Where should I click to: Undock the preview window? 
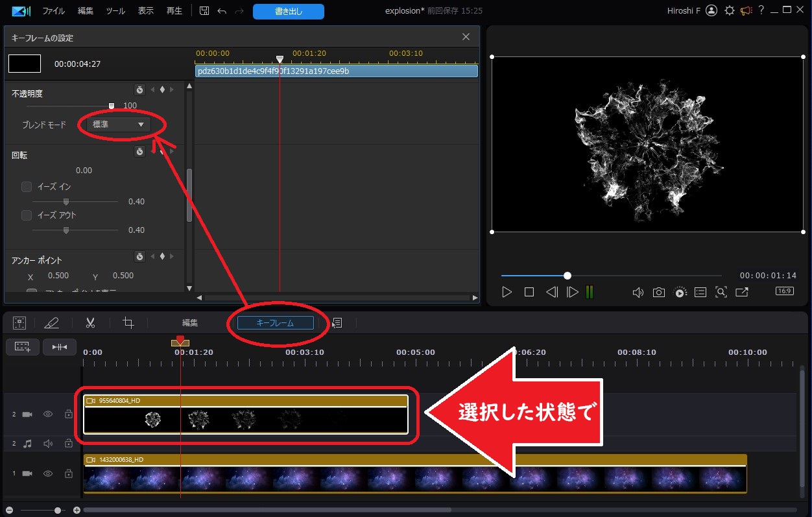click(741, 293)
